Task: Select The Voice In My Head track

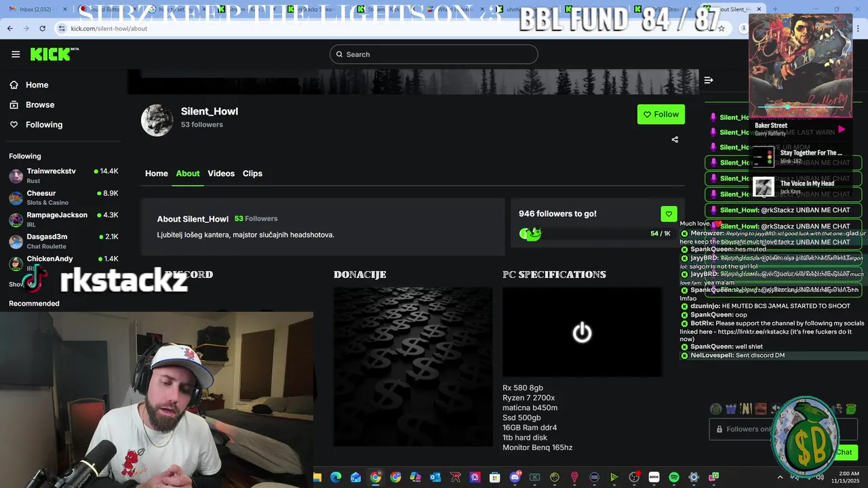Action: pos(800,187)
